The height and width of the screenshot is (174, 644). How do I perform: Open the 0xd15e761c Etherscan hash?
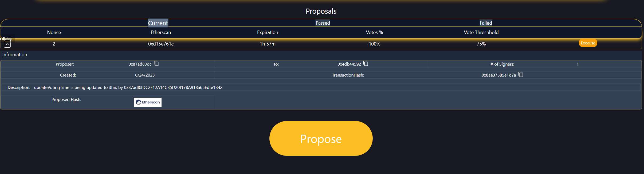pos(161,44)
